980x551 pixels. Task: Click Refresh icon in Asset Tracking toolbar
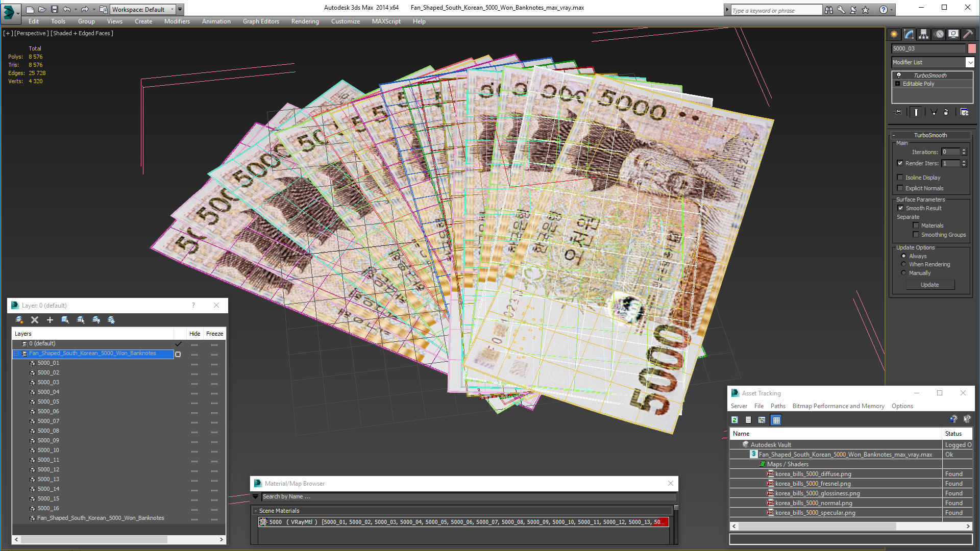tap(734, 420)
